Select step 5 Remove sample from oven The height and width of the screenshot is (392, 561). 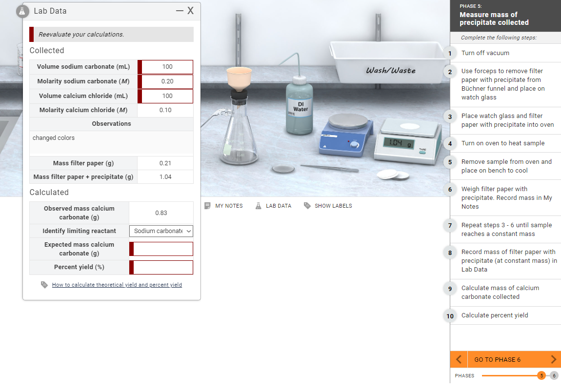(505, 166)
